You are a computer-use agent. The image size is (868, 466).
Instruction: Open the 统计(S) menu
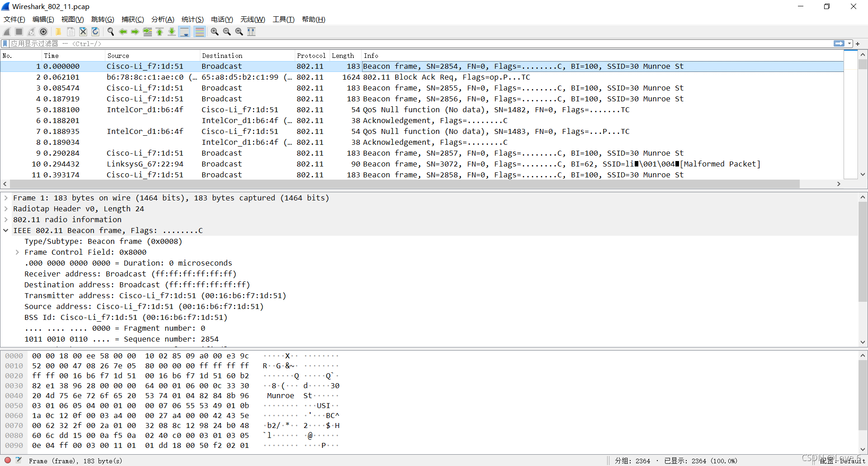tap(193, 19)
